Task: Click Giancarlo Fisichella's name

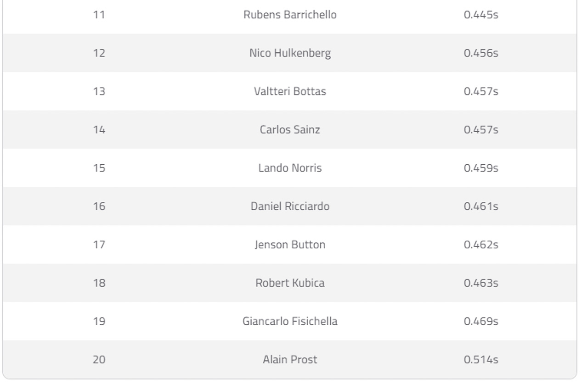Action: pyautogui.click(x=290, y=321)
